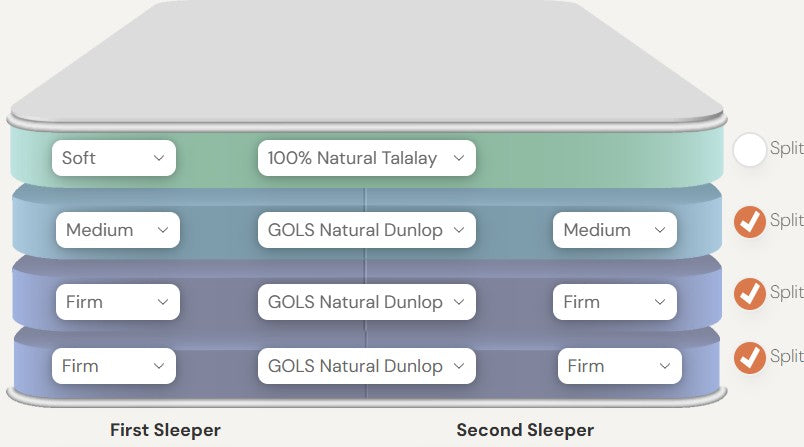Screen dimensions: 804x447
Task: Enable Split on the top Talalay layer
Action: tap(749, 150)
